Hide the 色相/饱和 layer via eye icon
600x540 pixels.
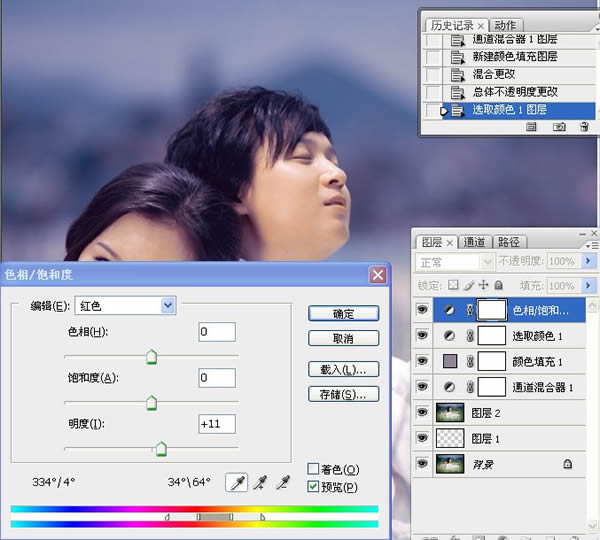(422, 309)
